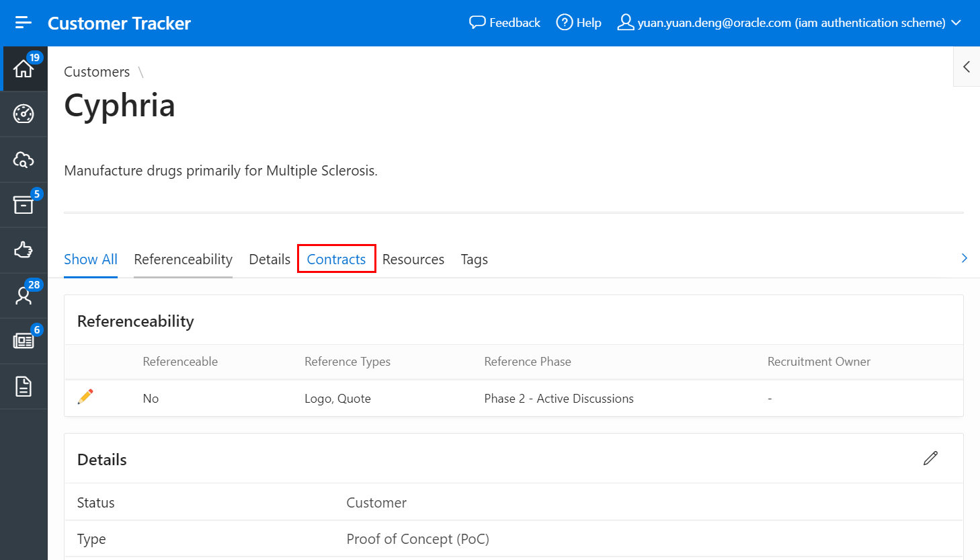Screen dimensions: 980x560
Task: Click the Feedback link
Action: click(505, 23)
